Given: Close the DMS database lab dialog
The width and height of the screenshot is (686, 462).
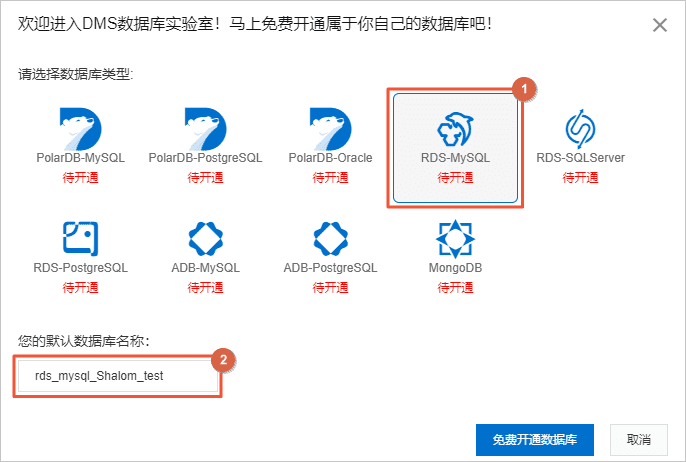Looking at the screenshot, I should pos(660,25).
